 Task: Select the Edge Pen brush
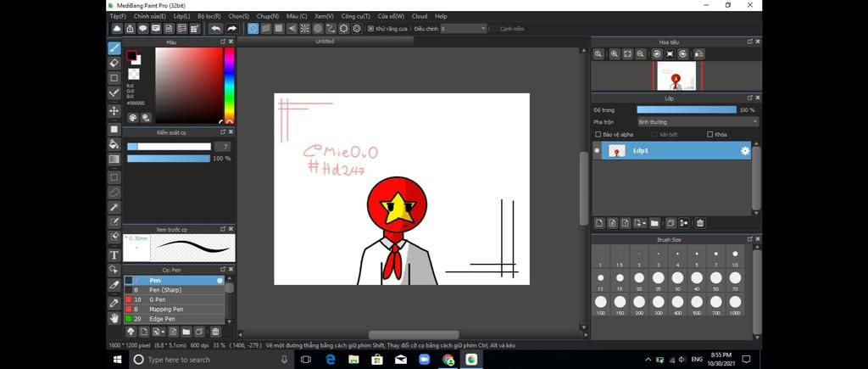[174, 319]
